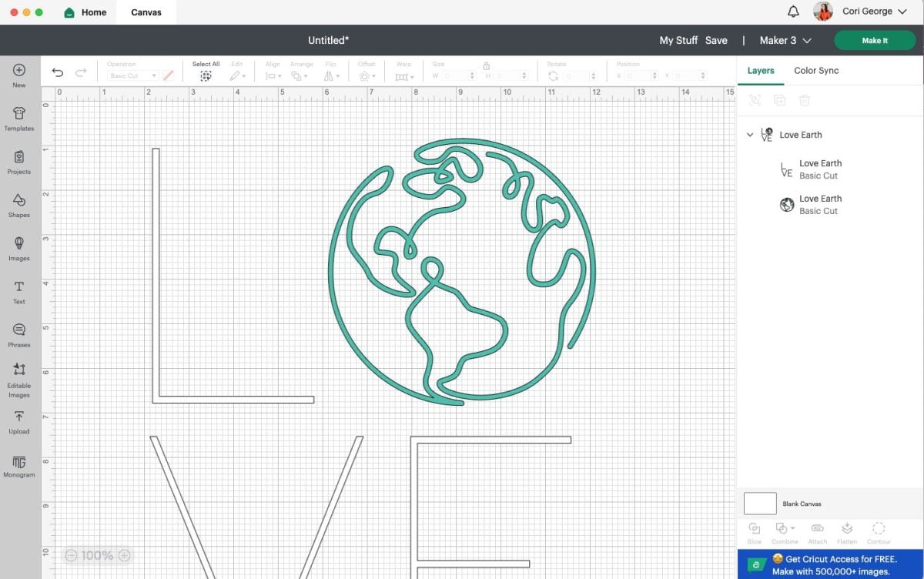Open the Edit dropdown
Image resolution: width=924 pixels, height=579 pixels.
point(237,76)
